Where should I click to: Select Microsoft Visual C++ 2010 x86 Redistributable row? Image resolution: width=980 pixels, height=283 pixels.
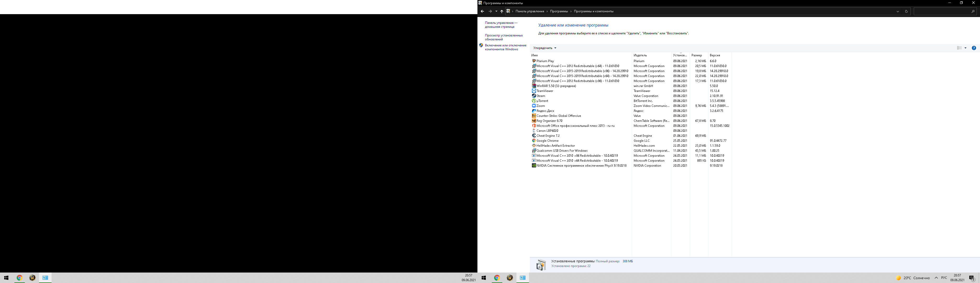tap(631, 155)
